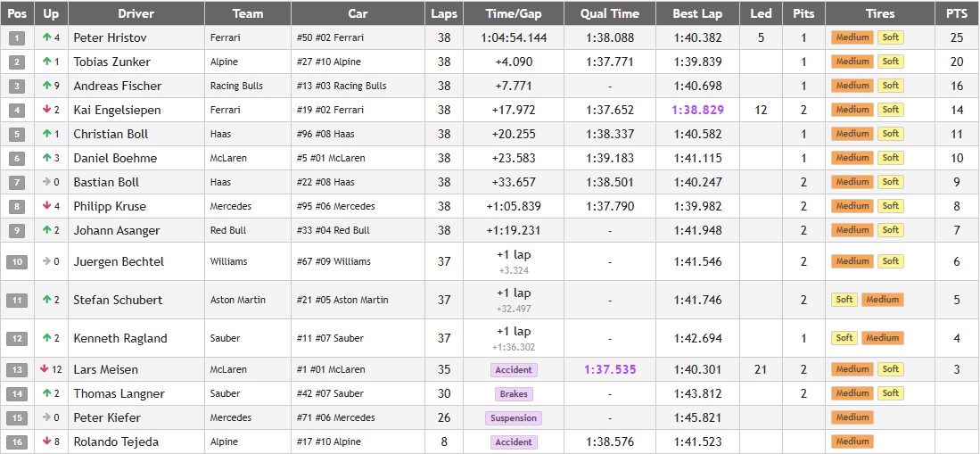Click the Brakes status badge for Thomas Langner
The height and width of the screenshot is (454, 980).
click(x=514, y=393)
